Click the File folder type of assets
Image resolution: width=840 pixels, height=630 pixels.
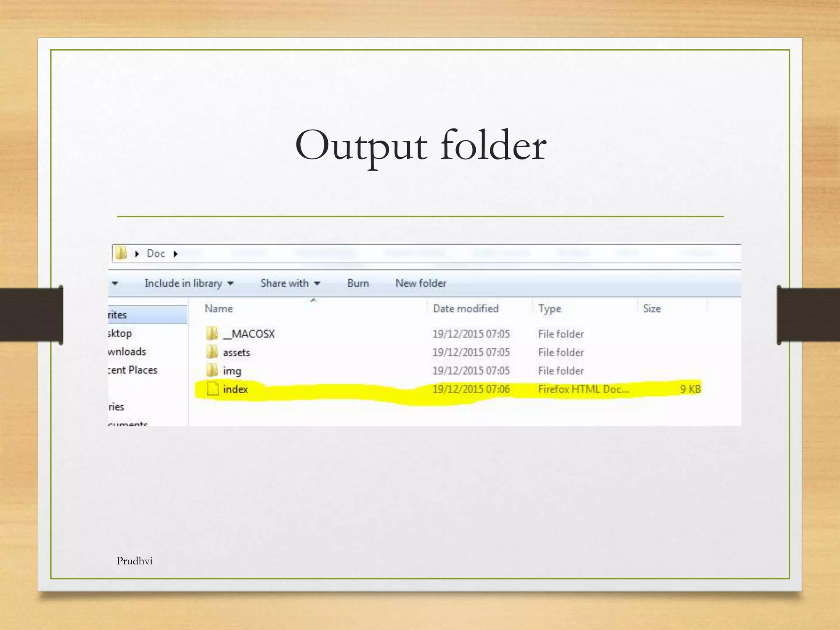point(561,352)
